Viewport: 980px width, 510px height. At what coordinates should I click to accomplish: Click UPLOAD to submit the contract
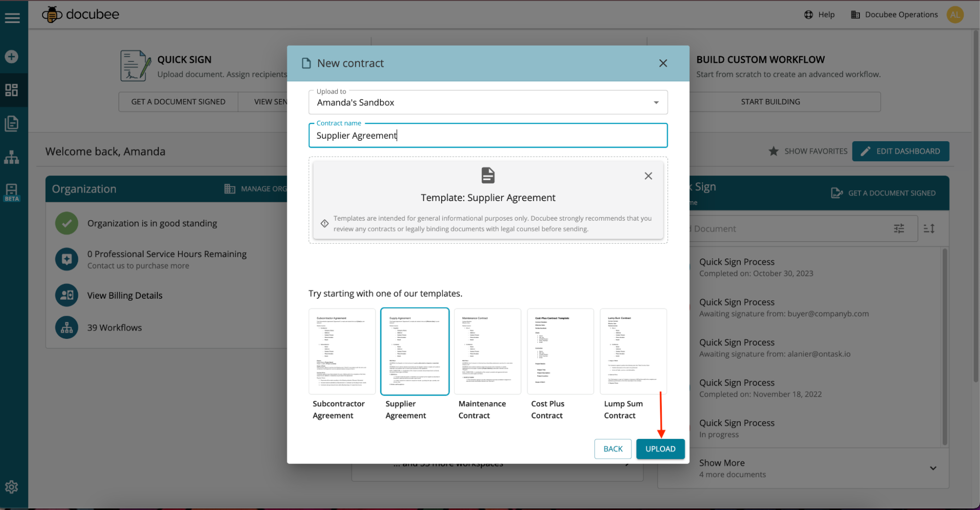coord(660,449)
